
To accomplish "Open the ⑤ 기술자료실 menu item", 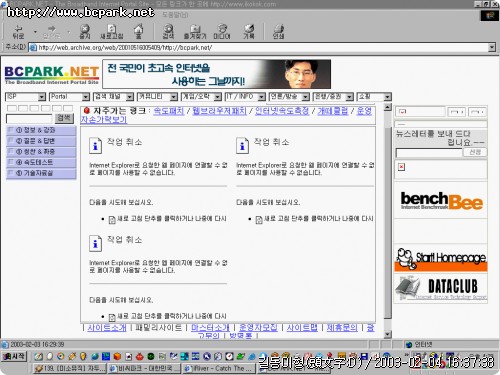I will click(x=41, y=173).
